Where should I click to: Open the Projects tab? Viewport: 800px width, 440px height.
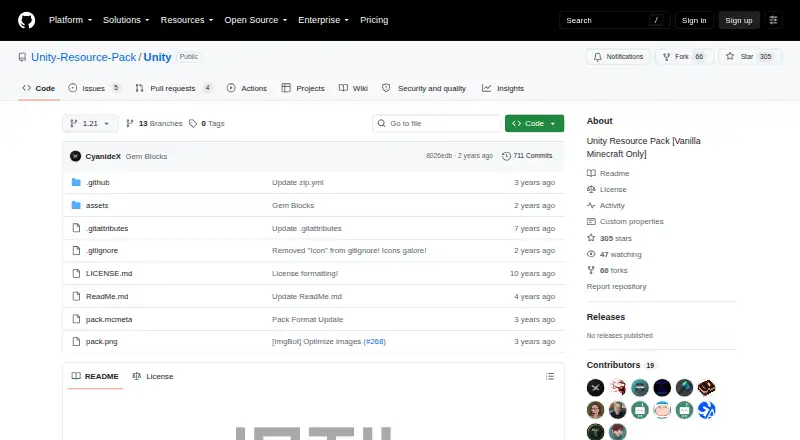tap(303, 88)
